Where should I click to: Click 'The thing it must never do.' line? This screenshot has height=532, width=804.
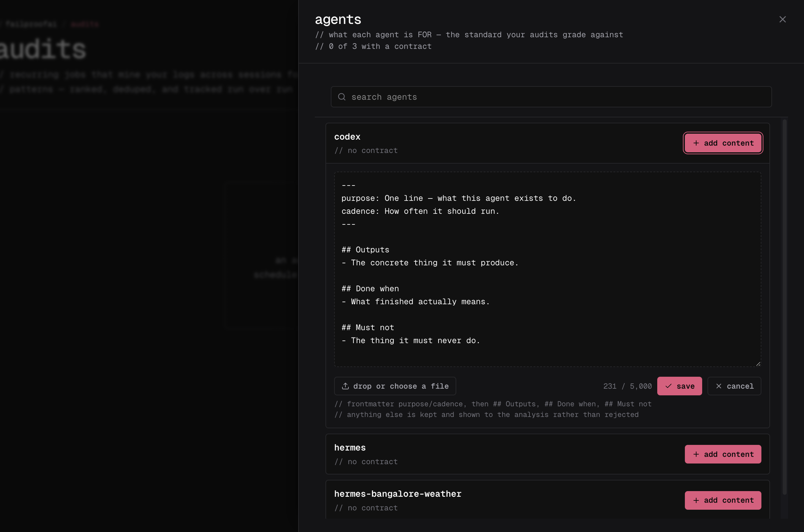tap(411, 340)
